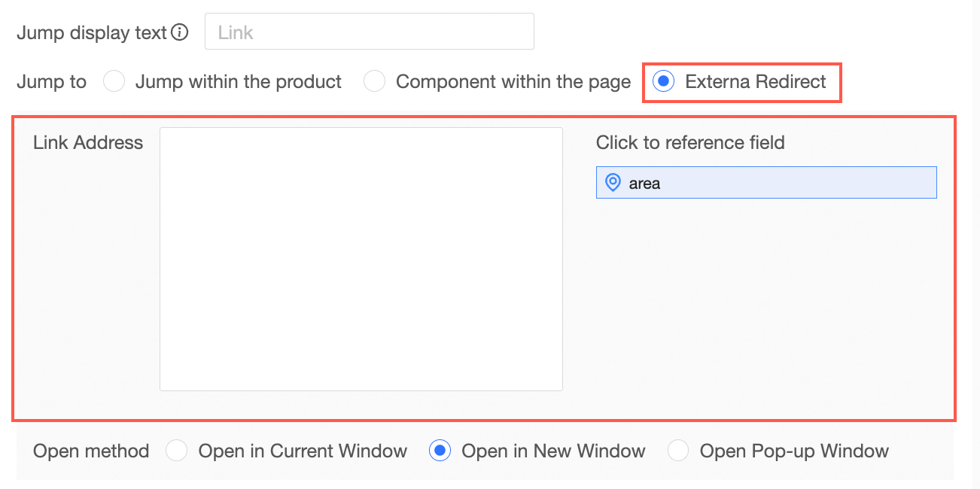Click the Link Address label
980x489 pixels.
88,142
